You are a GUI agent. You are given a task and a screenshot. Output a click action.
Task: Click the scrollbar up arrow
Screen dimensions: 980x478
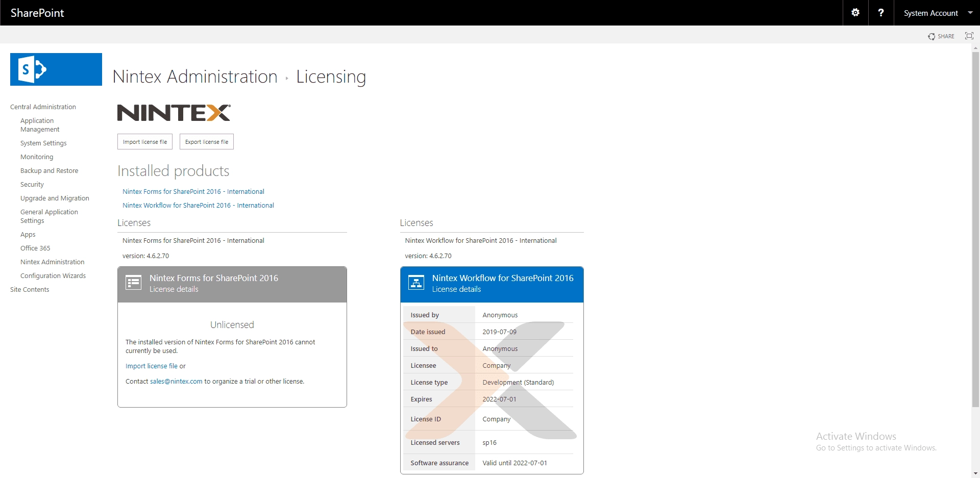[975, 47]
